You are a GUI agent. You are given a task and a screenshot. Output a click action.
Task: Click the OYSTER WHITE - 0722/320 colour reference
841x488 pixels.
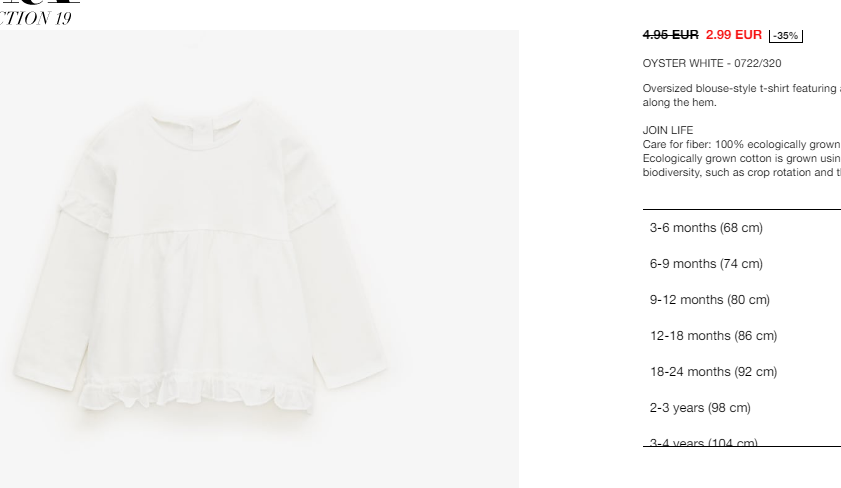click(712, 63)
